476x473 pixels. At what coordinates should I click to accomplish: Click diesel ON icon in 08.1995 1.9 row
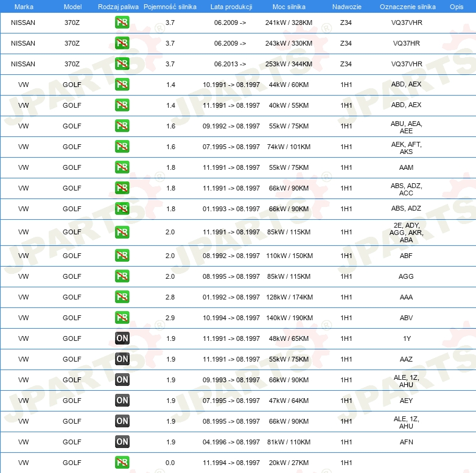coord(122,421)
